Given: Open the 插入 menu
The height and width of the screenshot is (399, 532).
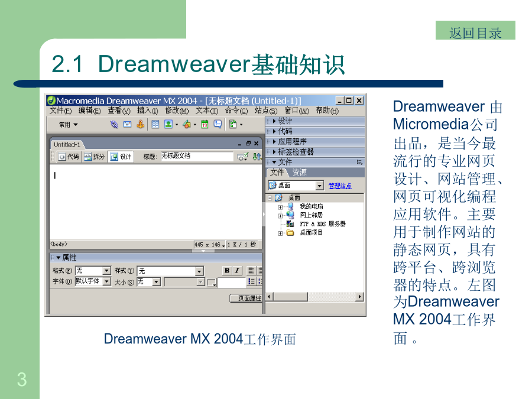Looking at the screenshot, I should pyautogui.click(x=148, y=111).
